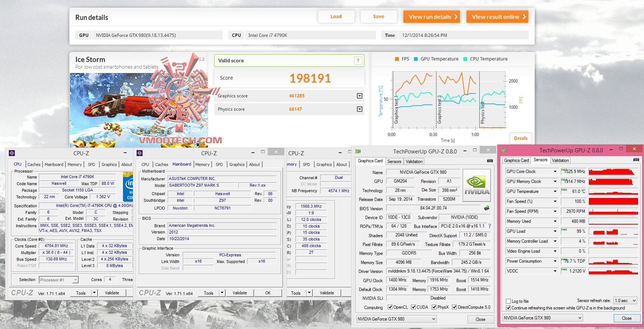Click the CPU-Z title bar icon of the Mainboard window

point(140,153)
